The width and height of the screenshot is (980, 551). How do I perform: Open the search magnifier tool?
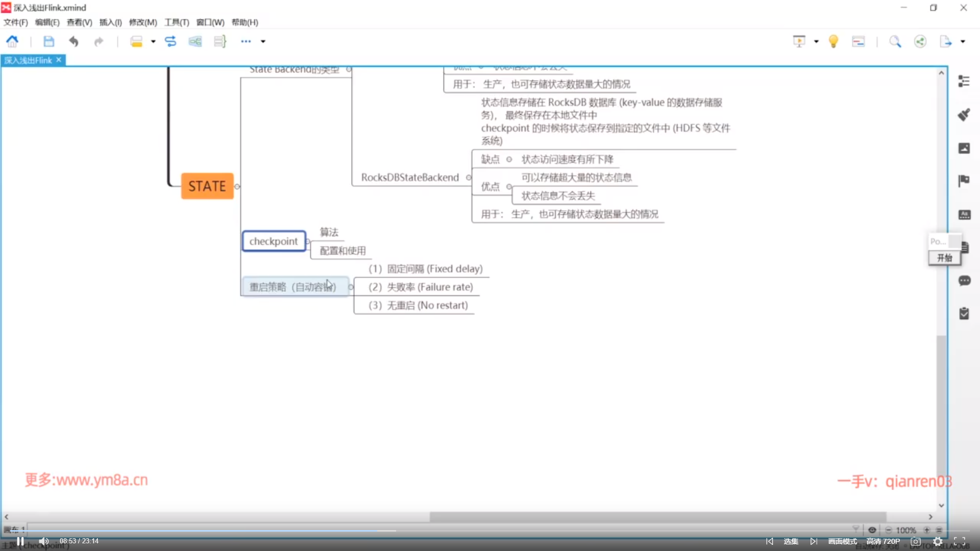[x=895, y=41]
